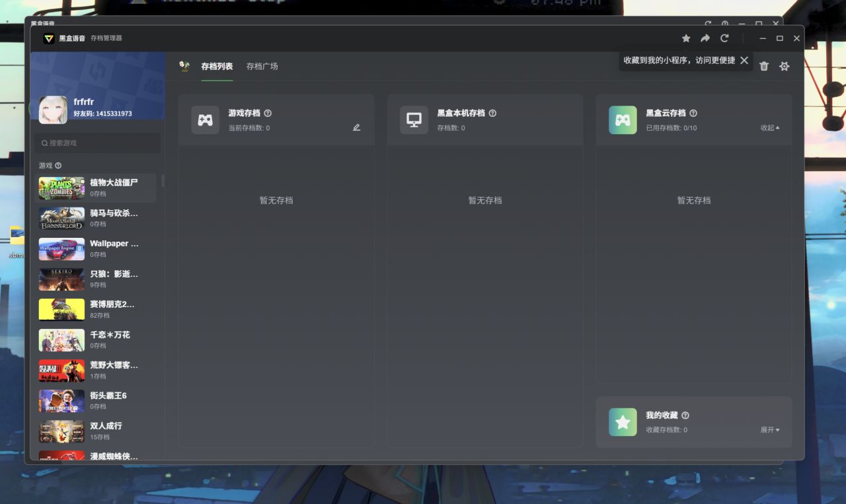Click the gamepad icon of 游戏存档 card
This screenshot has width=846, height=504.
pos(206,120)
